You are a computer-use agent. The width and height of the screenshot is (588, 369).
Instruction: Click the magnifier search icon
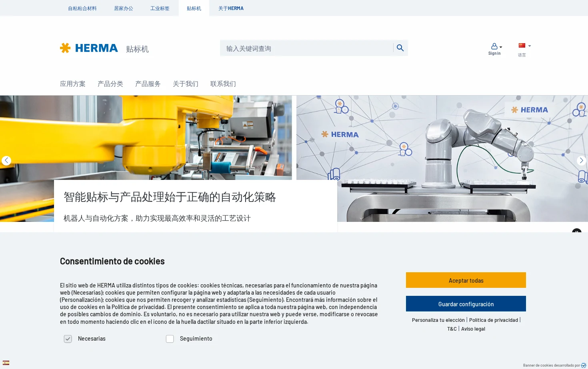[400, 48]
